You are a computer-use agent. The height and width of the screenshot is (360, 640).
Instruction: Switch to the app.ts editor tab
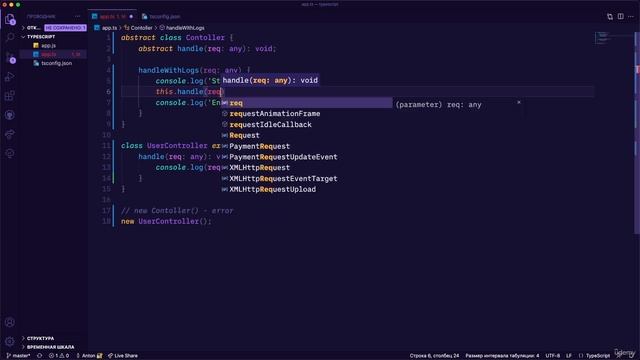click(113, 16)
